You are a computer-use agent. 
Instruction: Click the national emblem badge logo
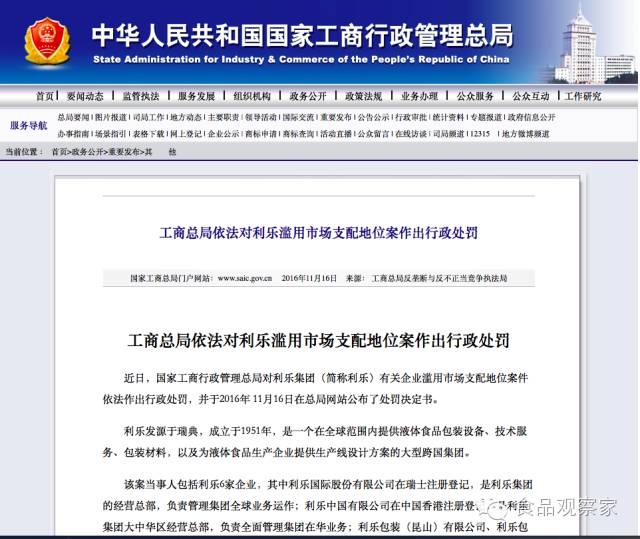pyautogui.click(x=47, y=41)
